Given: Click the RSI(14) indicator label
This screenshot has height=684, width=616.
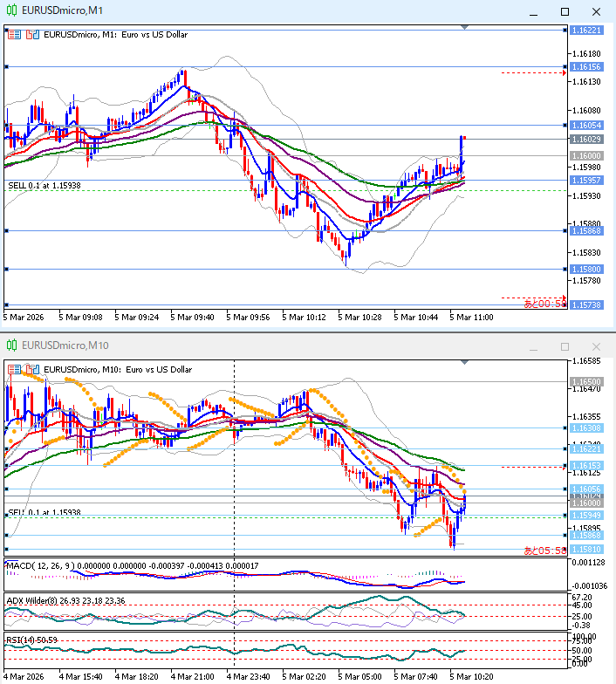Looking at the screenshot, I should [x=24, y=640].
